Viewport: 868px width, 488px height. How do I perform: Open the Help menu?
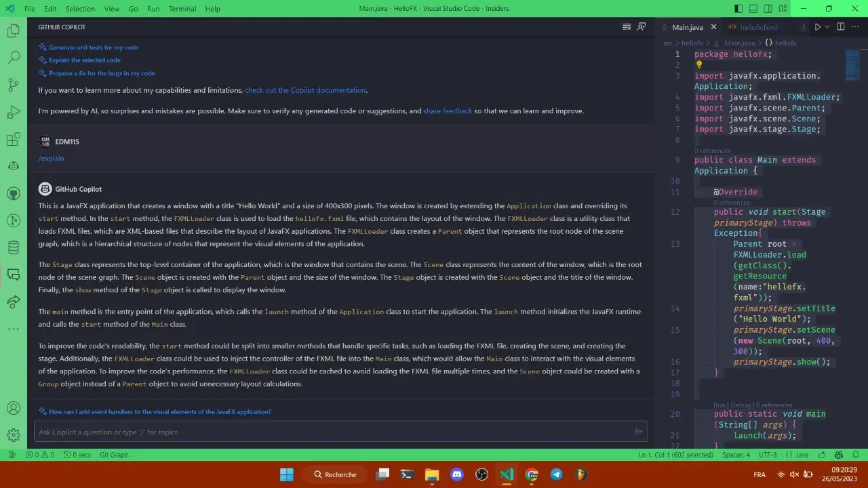(x=212, y=9)
